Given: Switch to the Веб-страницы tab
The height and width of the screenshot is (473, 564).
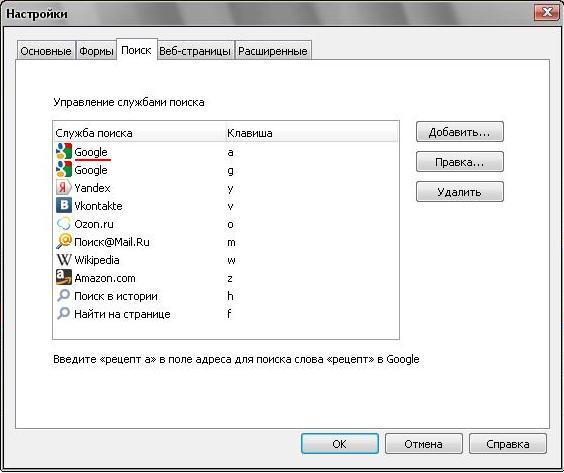Looking at the screenshot, I should pyautogui.click(x=195, y=51).
